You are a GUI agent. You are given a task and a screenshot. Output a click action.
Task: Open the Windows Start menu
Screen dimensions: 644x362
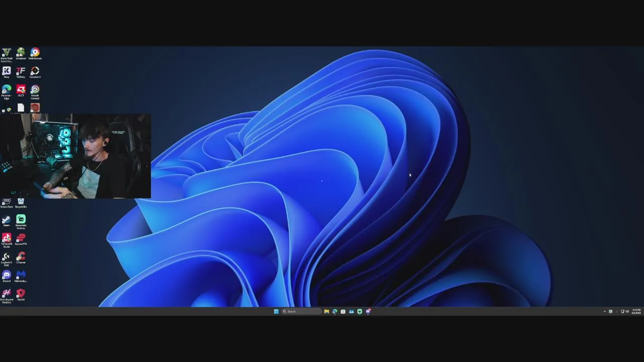(276, 311)
